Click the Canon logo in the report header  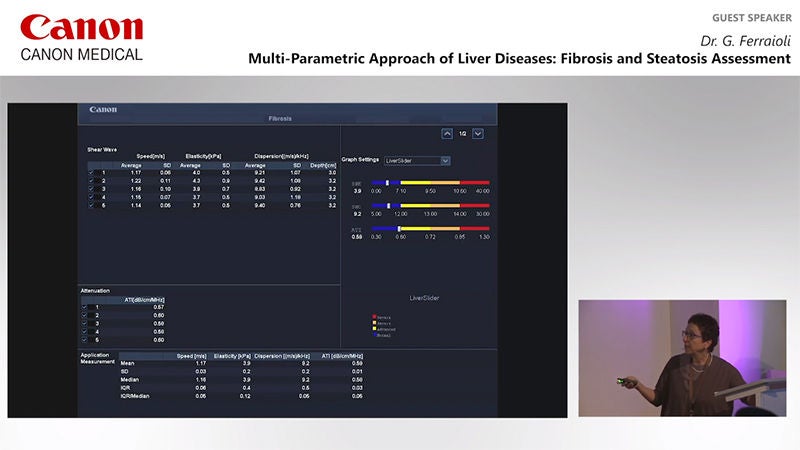point(103,109)
